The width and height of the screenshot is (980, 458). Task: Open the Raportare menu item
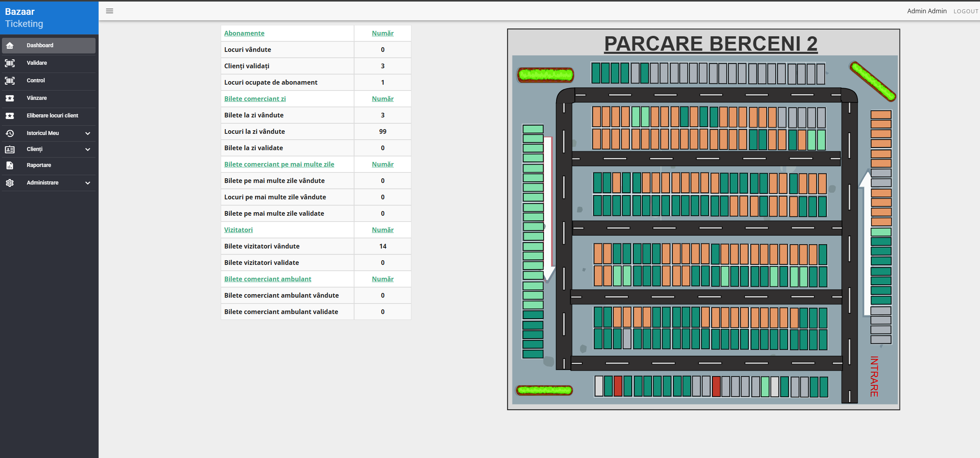(x=49, y=165)
